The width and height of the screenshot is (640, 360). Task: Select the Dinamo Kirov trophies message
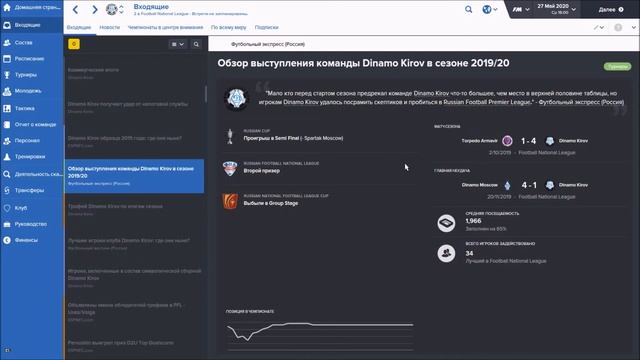134,210
